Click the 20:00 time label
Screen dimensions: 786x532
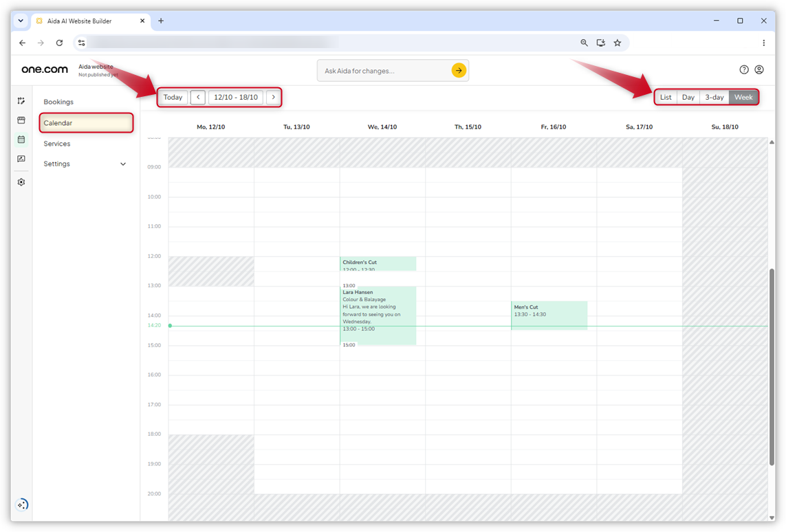click(x=155, y=494)
